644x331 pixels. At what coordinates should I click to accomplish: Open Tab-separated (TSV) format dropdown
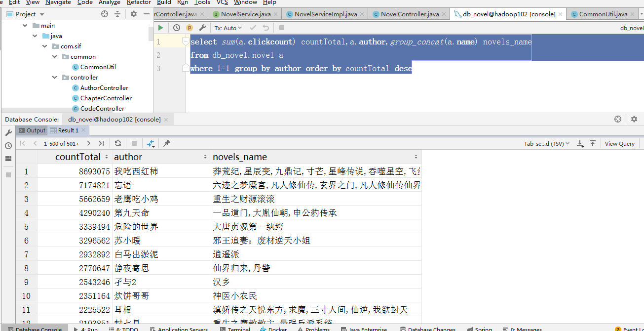tap(547, 144)
